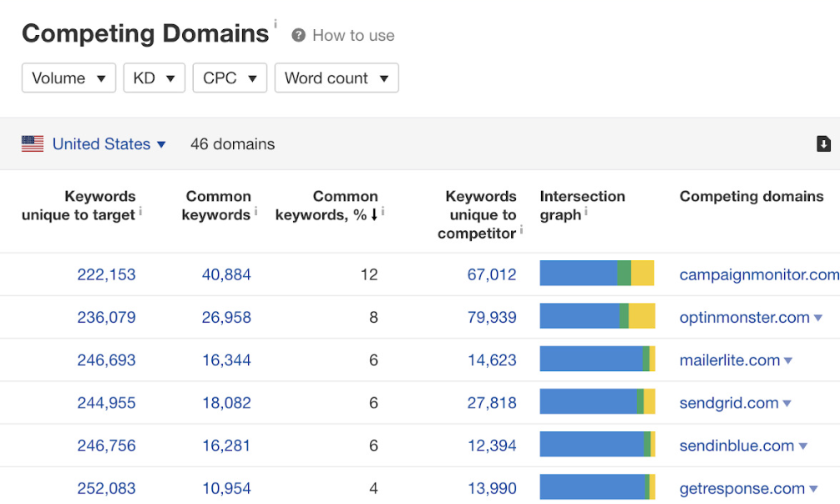The width and height of the screenshot is (840, 504).
Task: Open the getresponse.com domain link
Action: coord(742,488)
